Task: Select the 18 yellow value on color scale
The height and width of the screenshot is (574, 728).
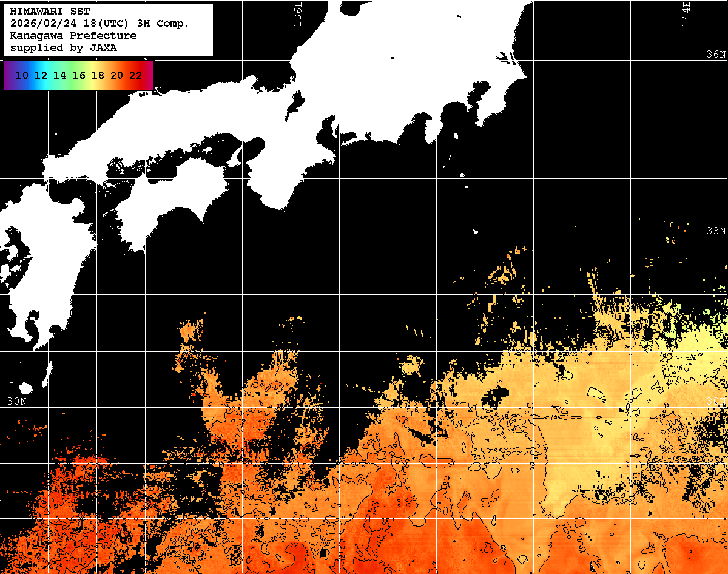Action: point(98,75)
